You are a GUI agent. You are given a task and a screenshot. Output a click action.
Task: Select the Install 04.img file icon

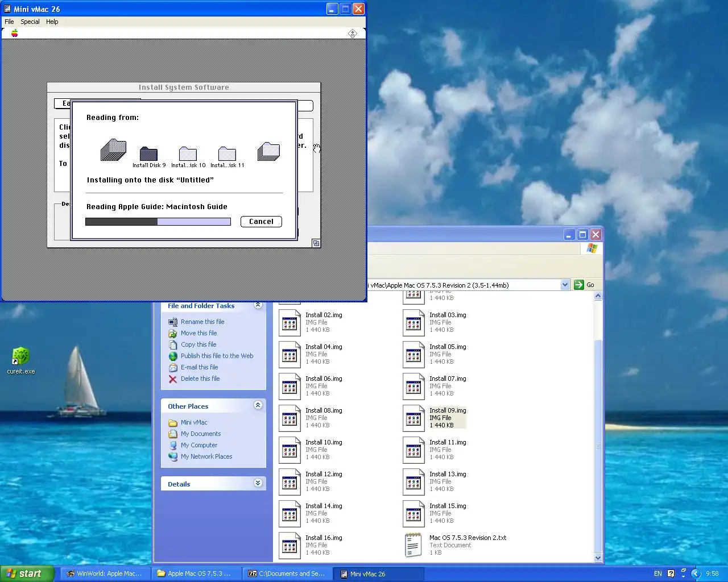[x=289, y=354]
